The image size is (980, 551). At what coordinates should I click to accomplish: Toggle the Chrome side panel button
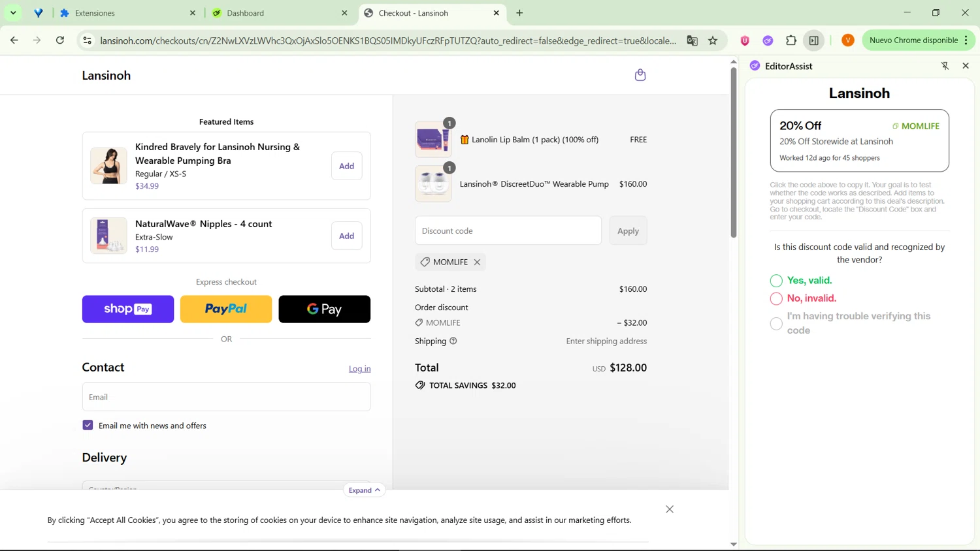click(x=814, y=40)
